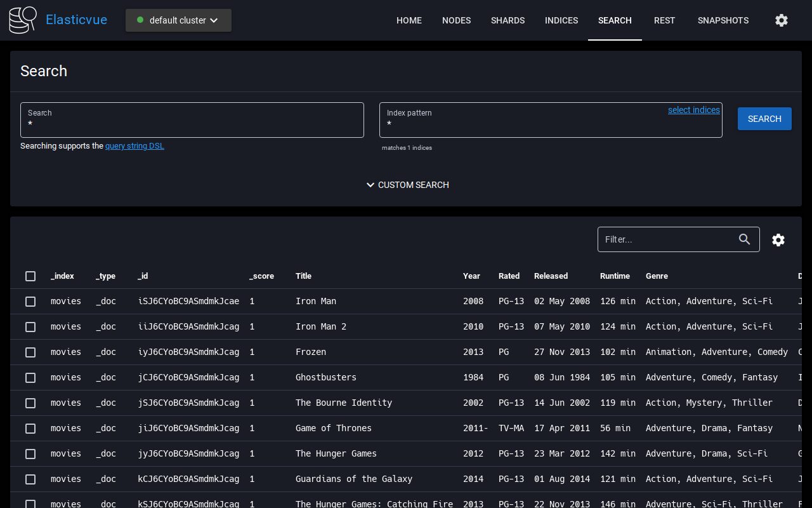Switch to the Snapshots tab
812x508 pixels.
723,20
